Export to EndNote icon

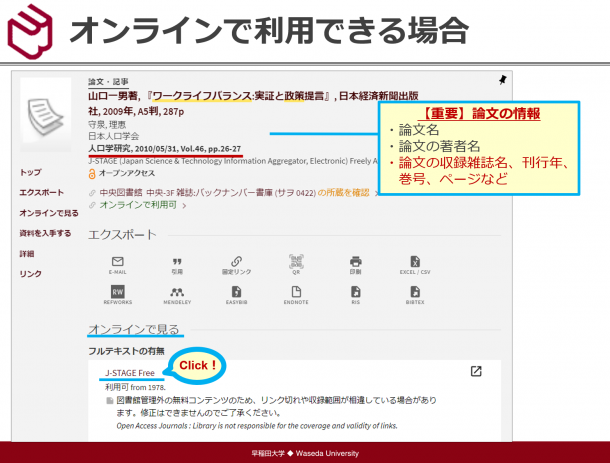pyautogui.click(x=296, y=291)
